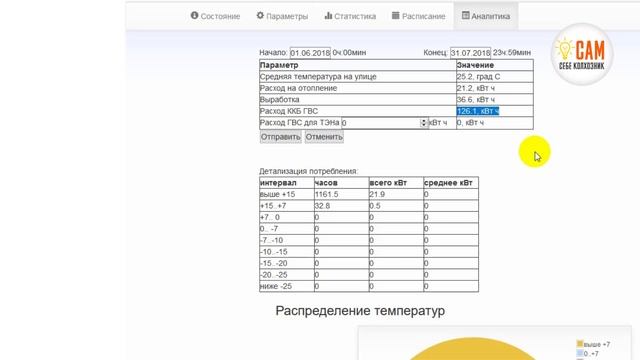Click the Расход ГВС для ТЭНа number field

[384, 123]
